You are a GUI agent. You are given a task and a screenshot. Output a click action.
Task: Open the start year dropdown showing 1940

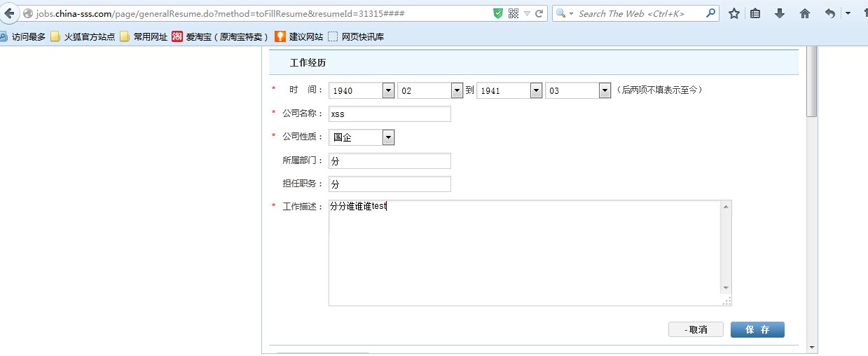(361, 90)
